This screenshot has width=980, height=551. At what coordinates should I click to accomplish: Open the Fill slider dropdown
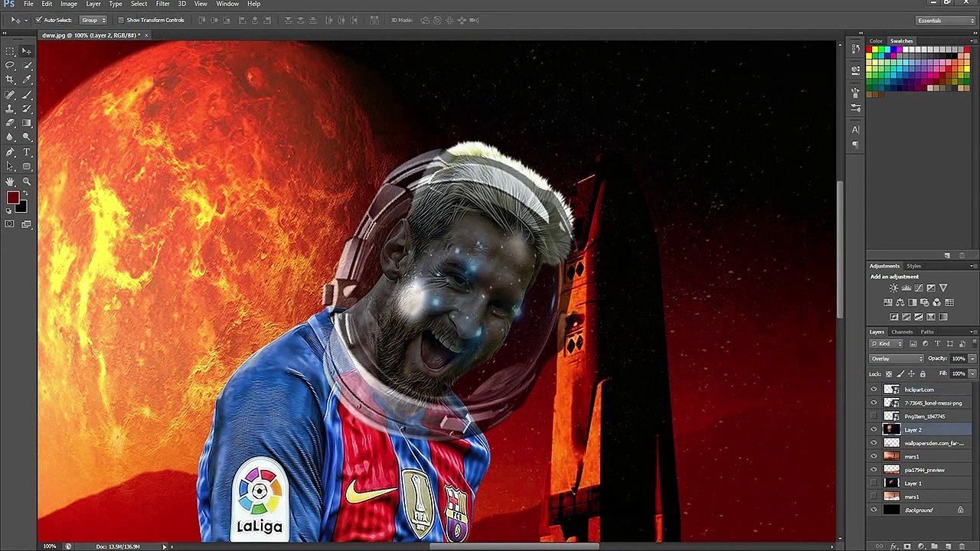[x=972, y=373]
